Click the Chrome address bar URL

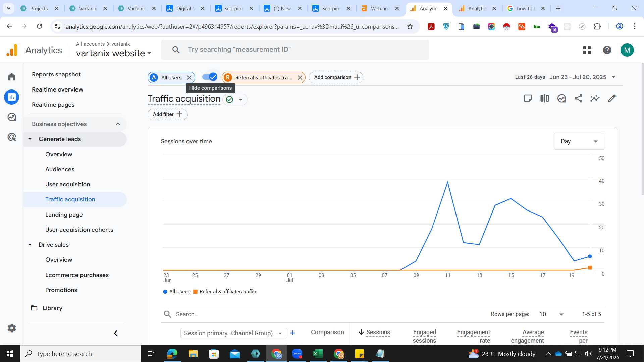[232, 26]
